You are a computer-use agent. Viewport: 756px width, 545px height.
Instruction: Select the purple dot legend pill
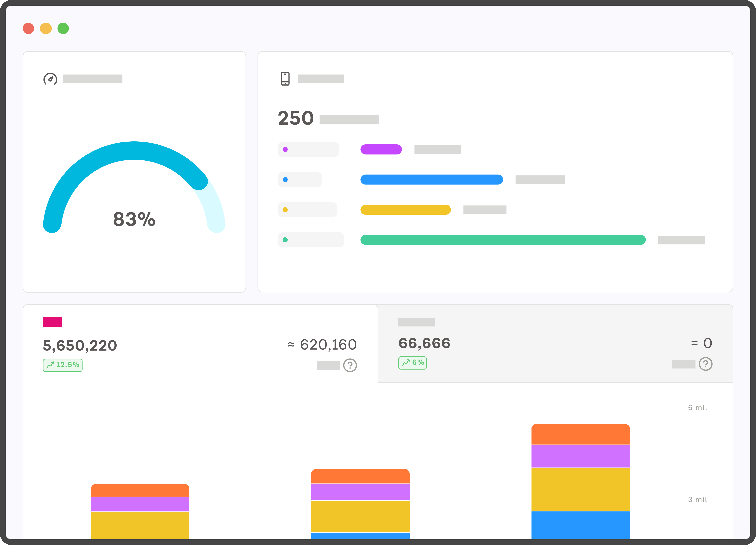(308, 150)
